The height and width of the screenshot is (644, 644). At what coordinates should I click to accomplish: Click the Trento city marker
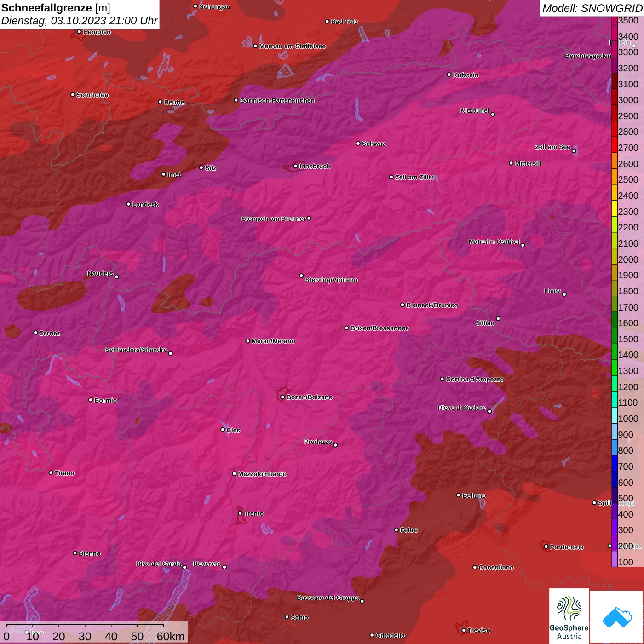click(240, 513)
